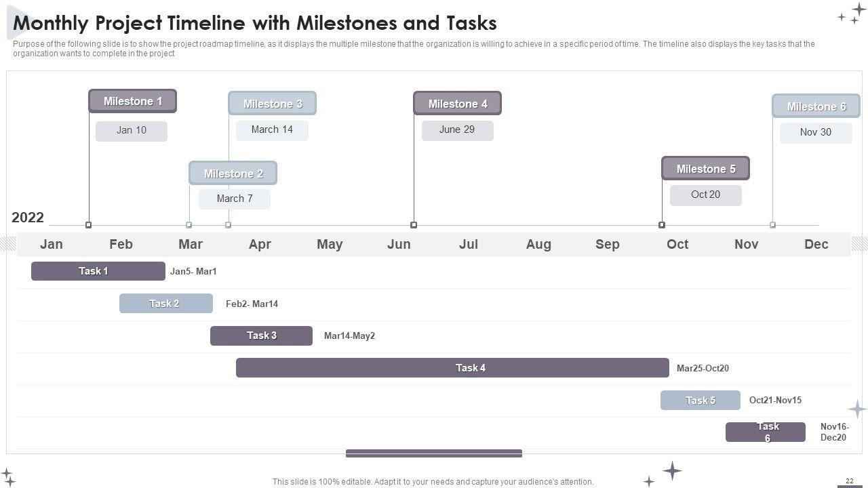Screen dimensions: 868x488
Task: Click the Nov 30 timeline marker square
Action: pos(772,225)
